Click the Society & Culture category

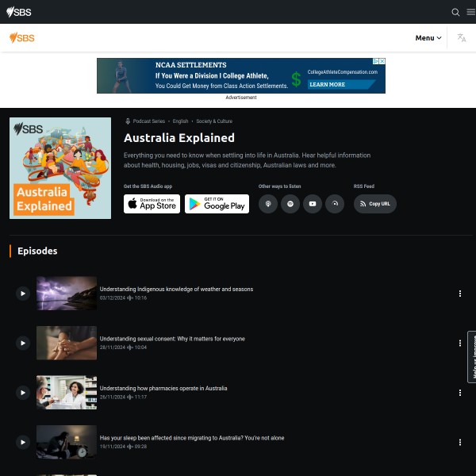(214, 121)
